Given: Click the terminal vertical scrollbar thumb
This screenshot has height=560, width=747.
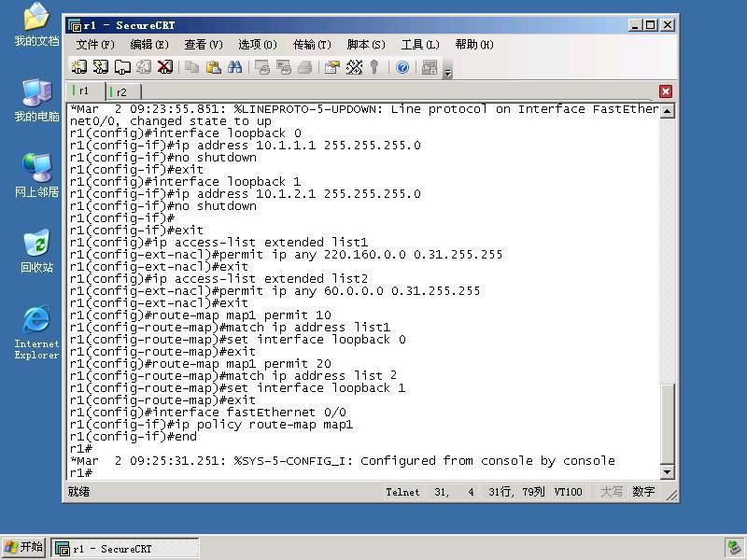Looking at the screenshot, I should coord(668,424).
